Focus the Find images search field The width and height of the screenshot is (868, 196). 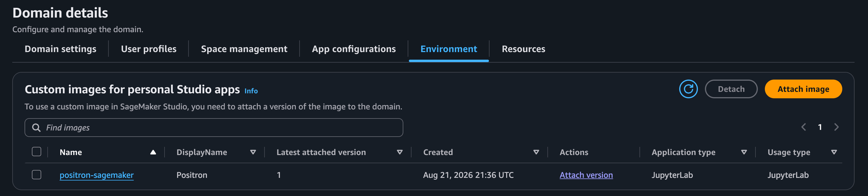click(x=214, y=128)
